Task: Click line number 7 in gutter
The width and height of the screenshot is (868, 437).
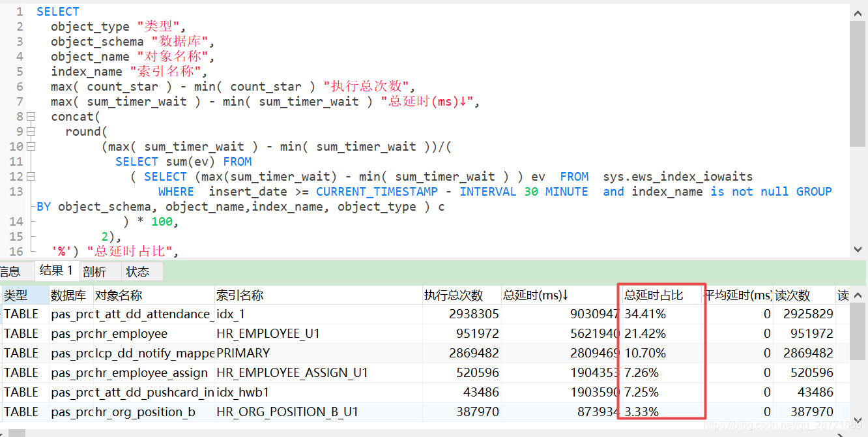Action: 20,102
